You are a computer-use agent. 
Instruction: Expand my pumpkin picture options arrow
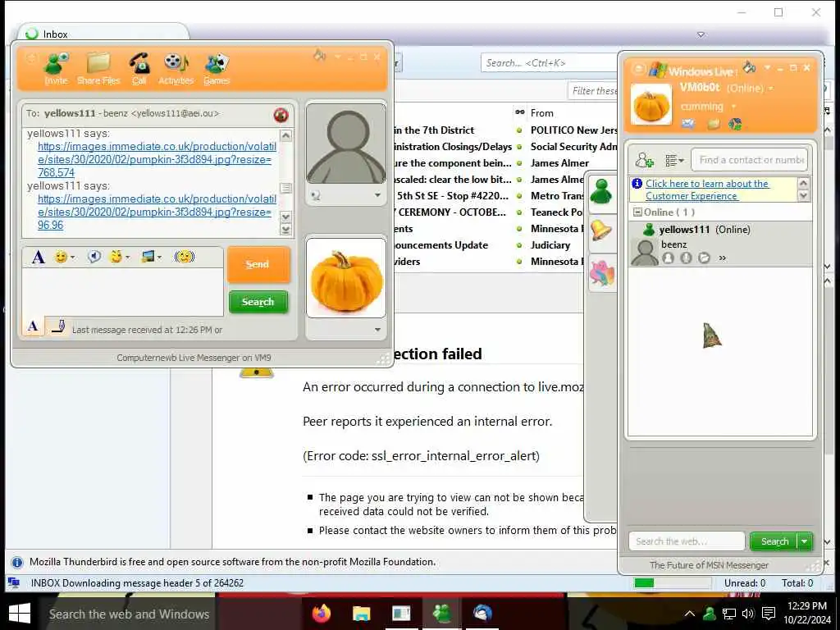click(377, 330)
